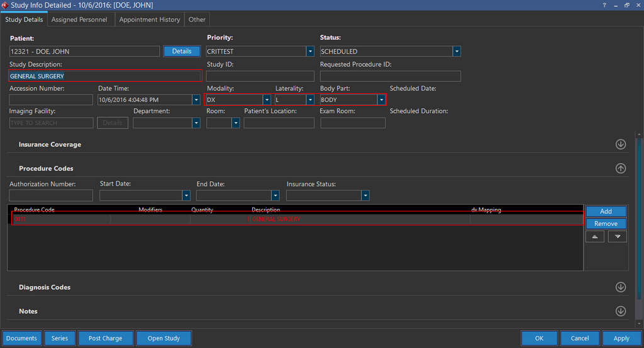Click the Accession Number input field

pyautogui.click(x=51, y=99)
